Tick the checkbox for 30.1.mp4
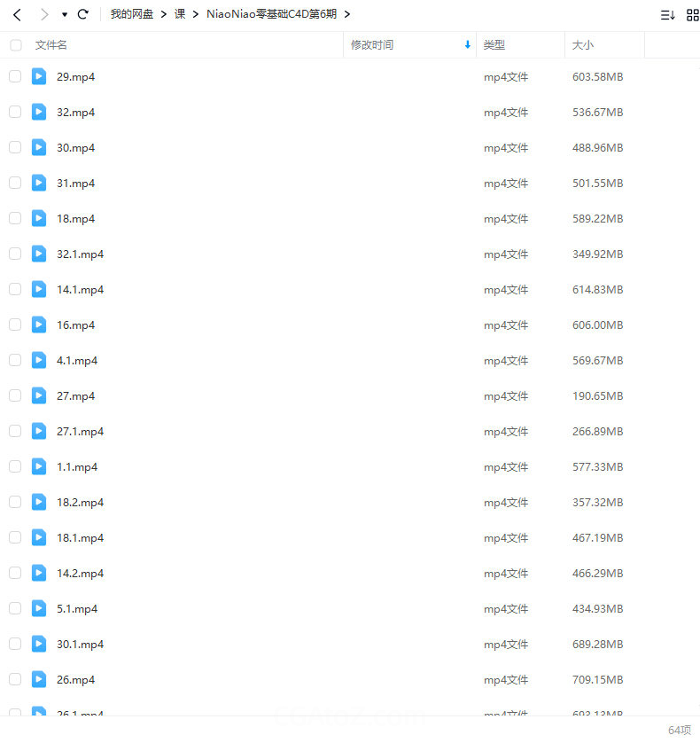Image resolution: width=700 pixels, height=743 pixels. pyautogui.click(x=15, y=644)
